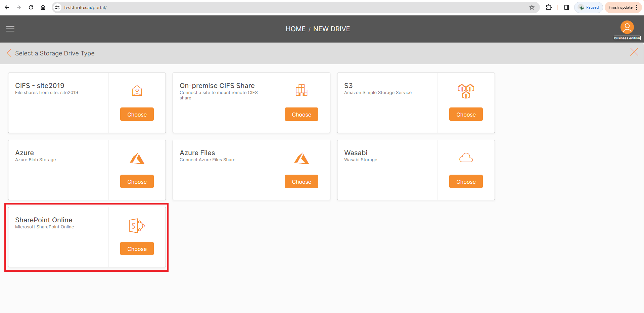644x313 pixels.
Task: Toggle the browser side panel icon
Action: (x=567, y=7)
